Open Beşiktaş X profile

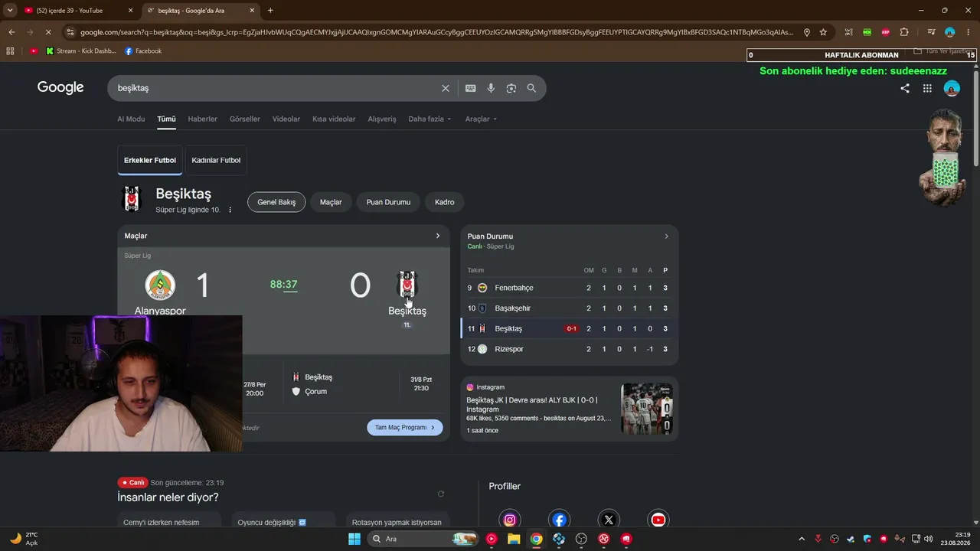(609, 520)
